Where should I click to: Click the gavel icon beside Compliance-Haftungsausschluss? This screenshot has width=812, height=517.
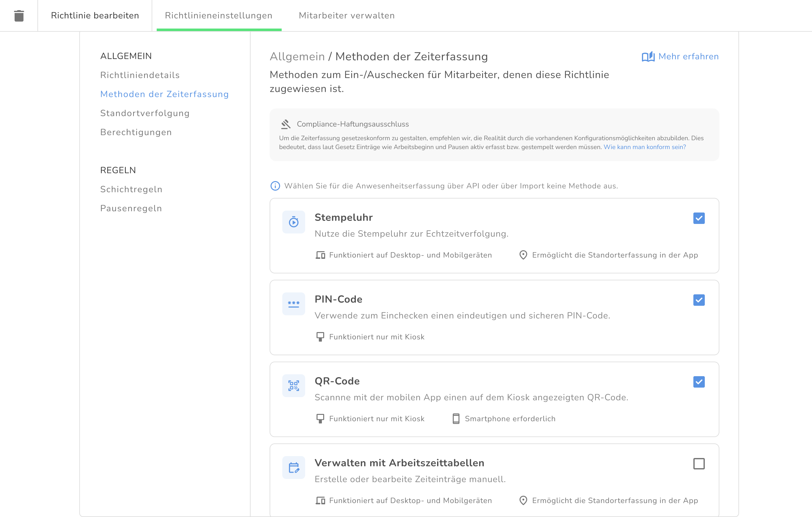[x=285, y=124]
